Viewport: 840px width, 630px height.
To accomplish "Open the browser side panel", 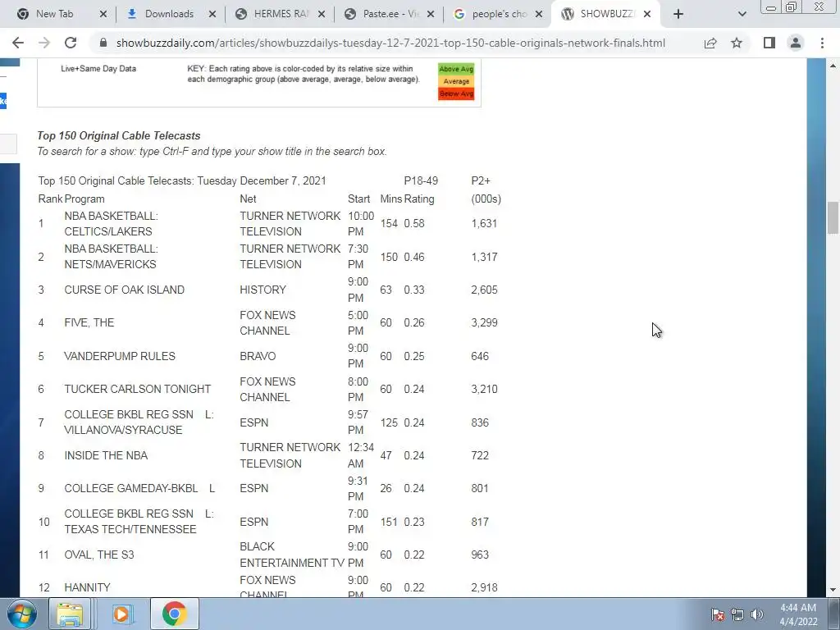I will pyautogui.click(x=769, y=43).
